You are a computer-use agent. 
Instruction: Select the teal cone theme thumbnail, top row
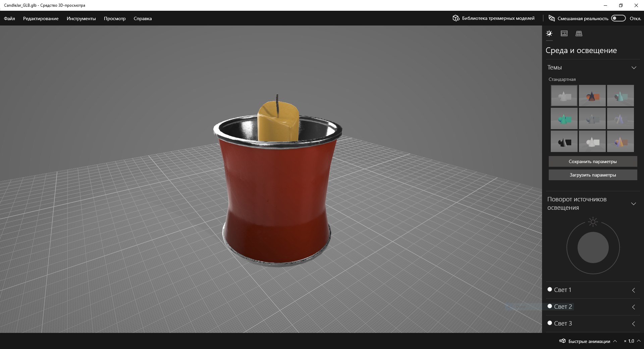coord(621,96)
